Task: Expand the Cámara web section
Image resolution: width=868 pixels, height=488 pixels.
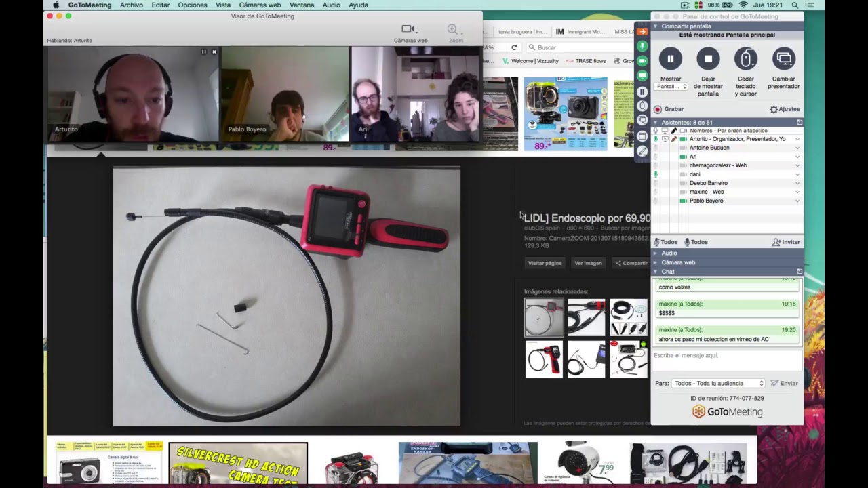Action: pos(655,262)
